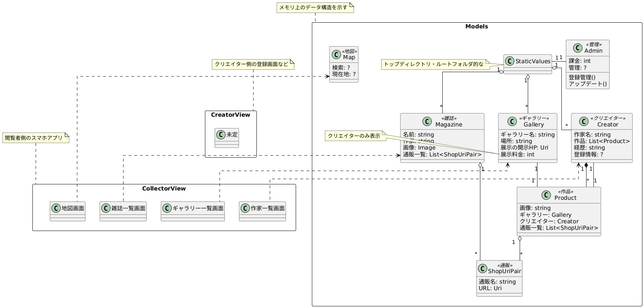The image size is (644, 308).
Task: Select 通販一覧: List<ShopUriPair> in Product
Action: tap(559, 227)
